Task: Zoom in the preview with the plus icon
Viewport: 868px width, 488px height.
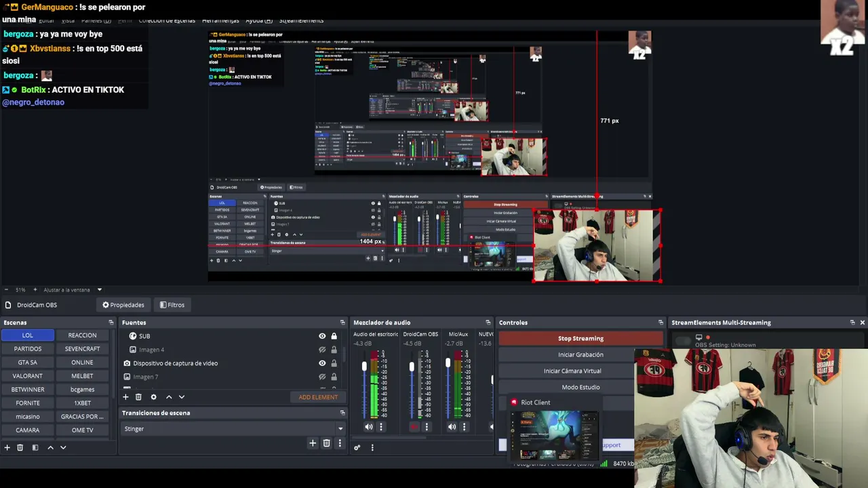Action: pos(35,290)
